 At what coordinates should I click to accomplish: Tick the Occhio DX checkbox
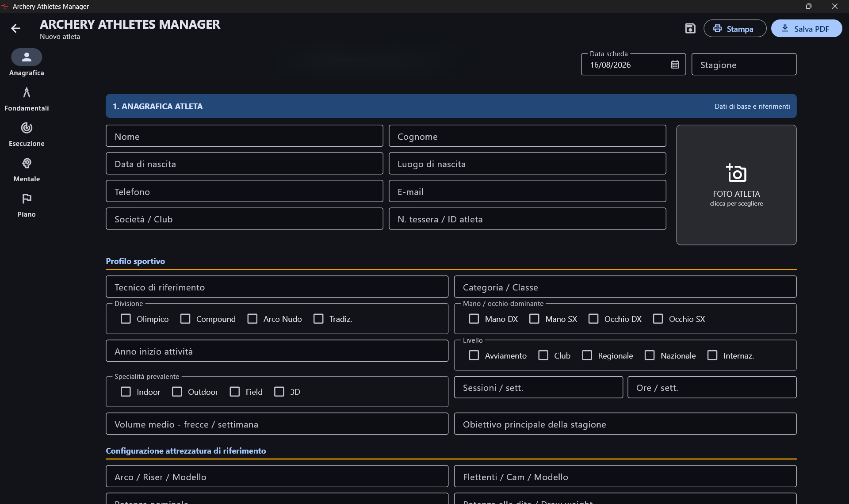tap(593, 319)
